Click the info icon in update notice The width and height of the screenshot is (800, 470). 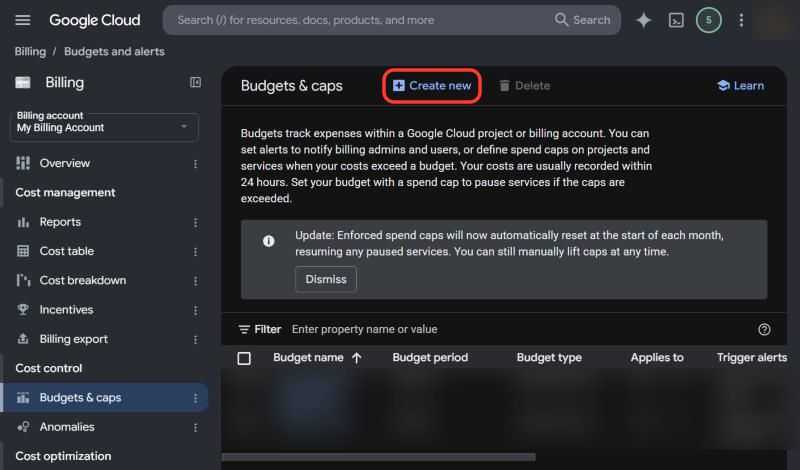pos(268,241)
